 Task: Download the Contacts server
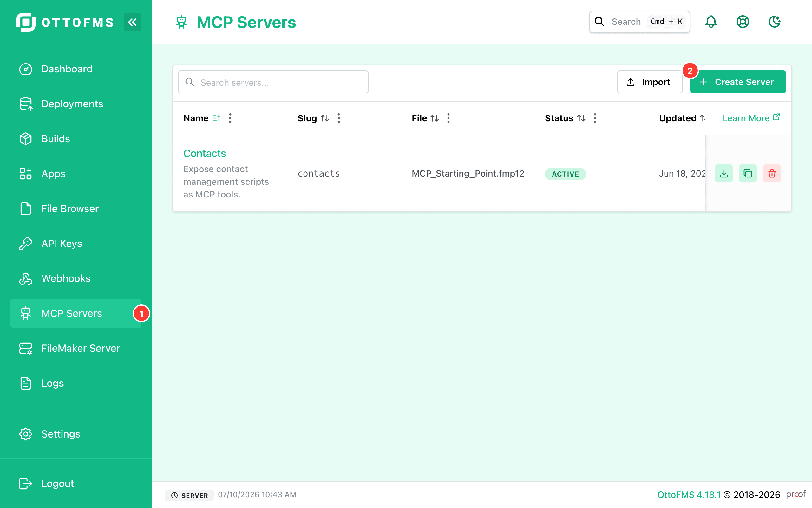coord(724,173)
